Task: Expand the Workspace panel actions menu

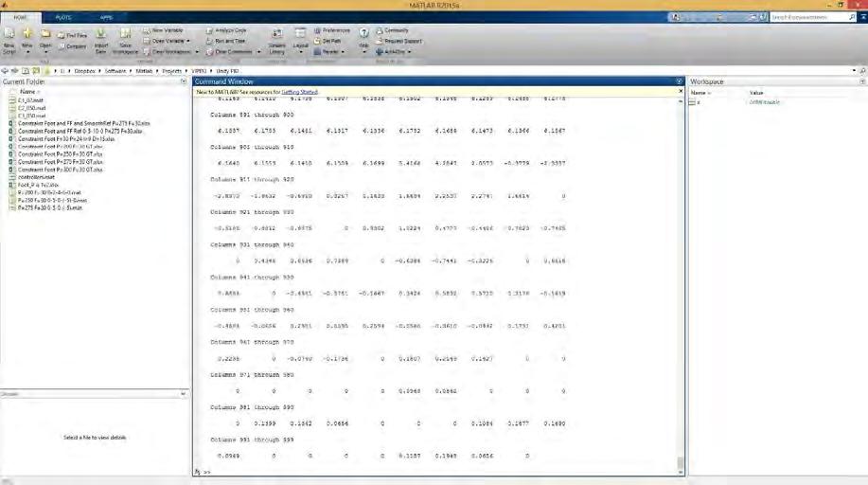Action: coord(862,81)
